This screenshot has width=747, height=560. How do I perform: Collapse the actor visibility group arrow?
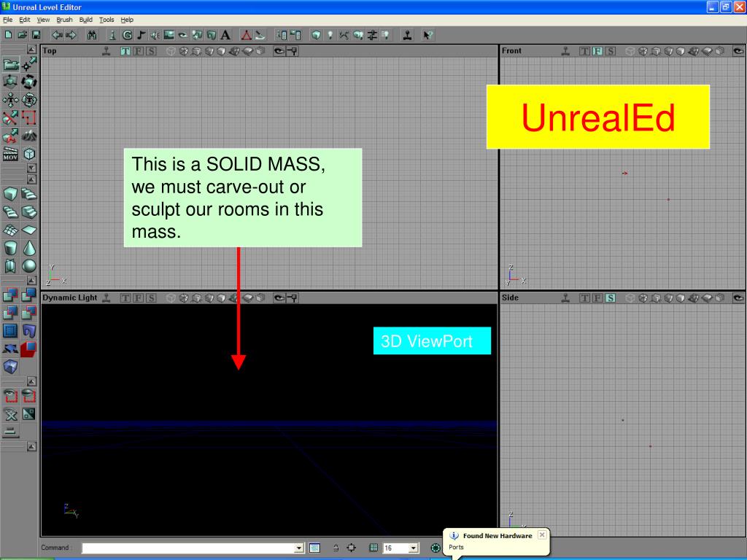31,381
